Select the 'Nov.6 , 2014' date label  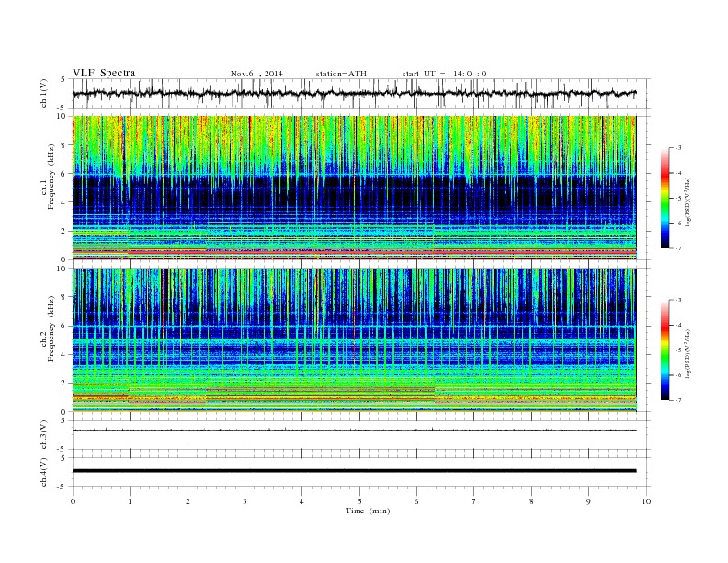pos(256,74)
